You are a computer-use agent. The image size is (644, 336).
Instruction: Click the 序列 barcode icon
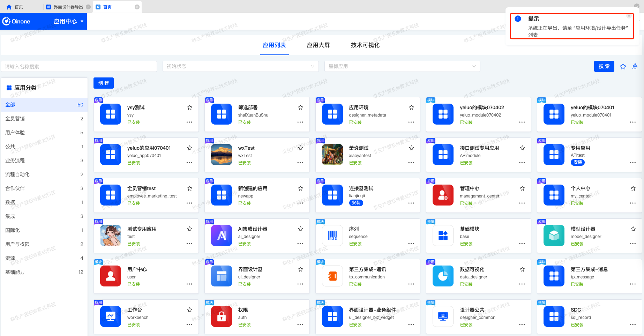coord(332,236)
